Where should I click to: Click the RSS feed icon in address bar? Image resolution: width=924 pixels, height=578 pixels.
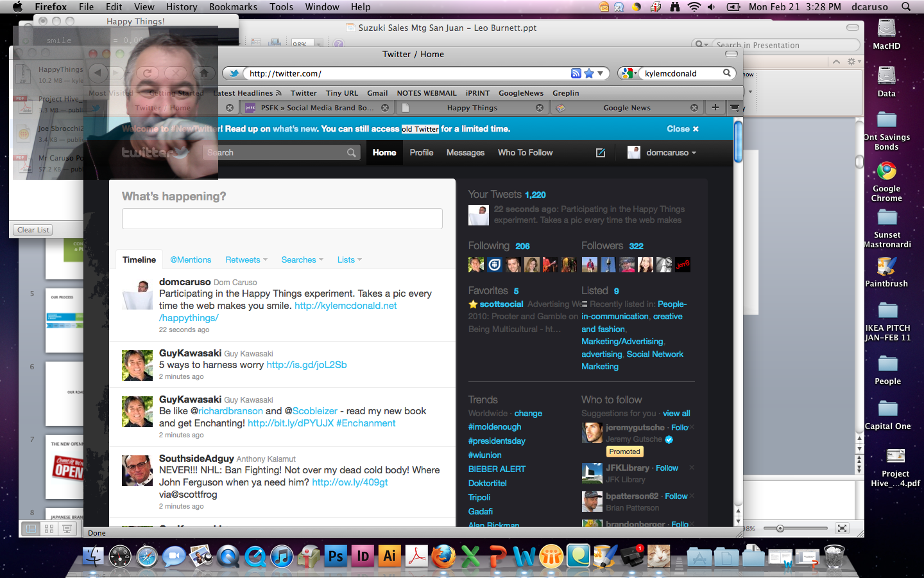click(576, 73)
